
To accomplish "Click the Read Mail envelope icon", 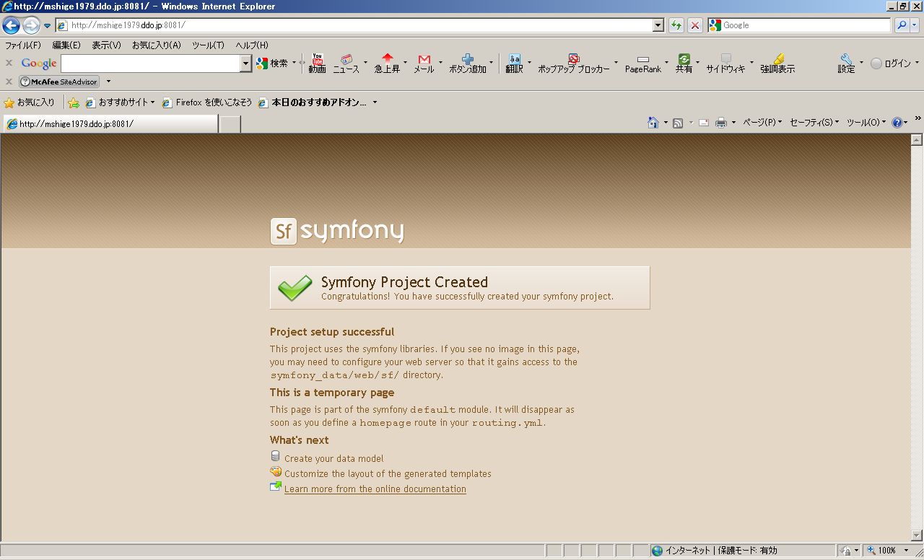I will (x=703, y=123).
